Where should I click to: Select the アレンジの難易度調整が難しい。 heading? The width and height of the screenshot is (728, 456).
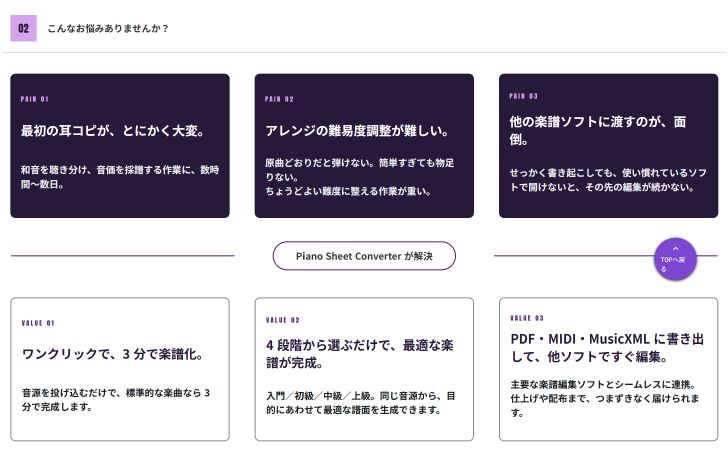[x=357, y=130]
